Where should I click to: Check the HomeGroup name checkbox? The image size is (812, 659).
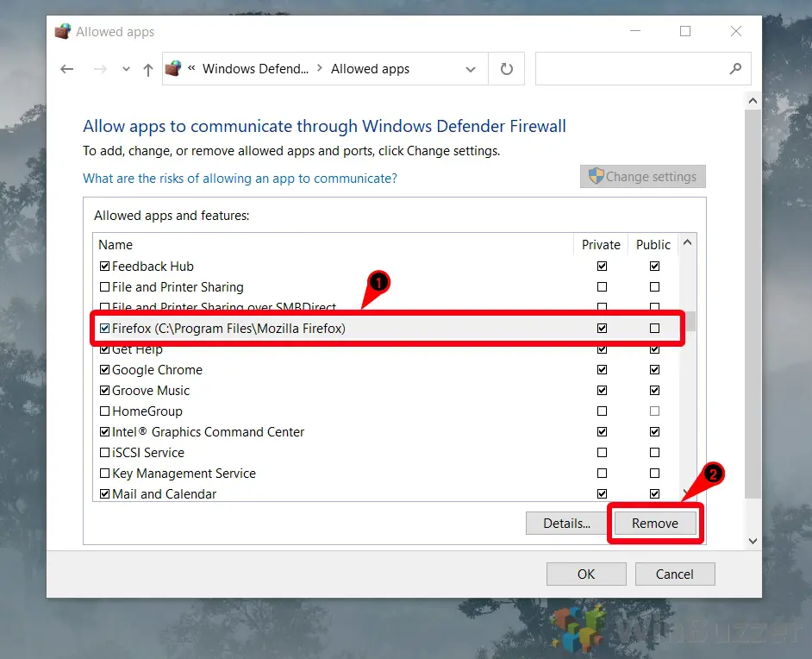click(104, 411)
